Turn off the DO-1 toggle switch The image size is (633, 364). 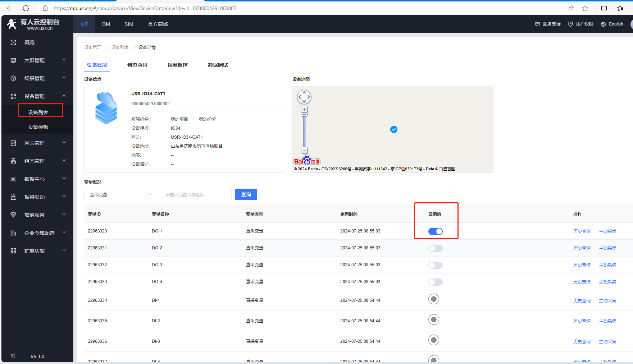(x=435, y=231)
